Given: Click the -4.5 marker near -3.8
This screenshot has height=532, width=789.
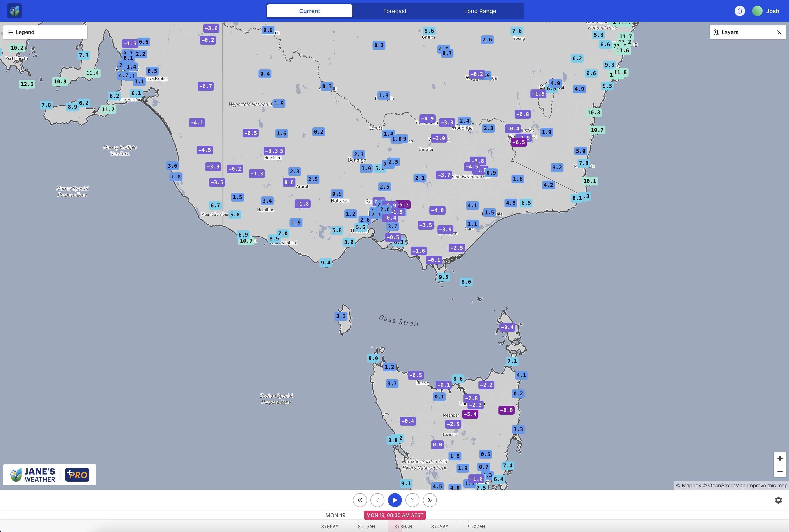Looking at the screenshot, I should (472, 166).
